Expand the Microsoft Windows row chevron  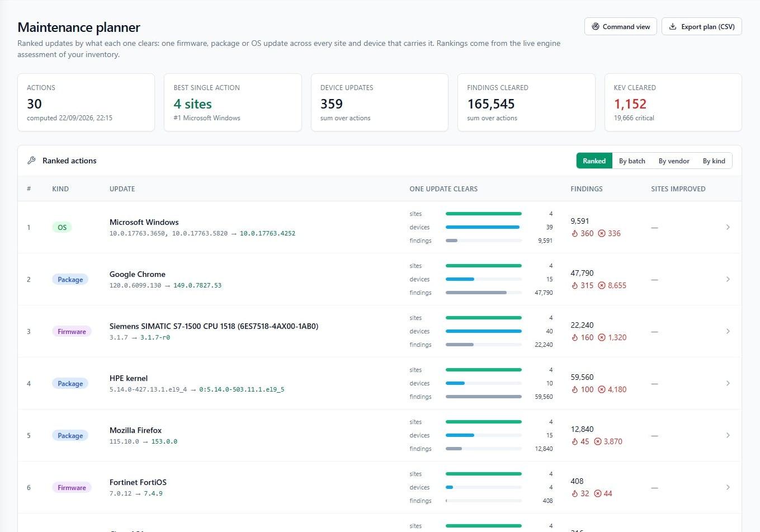(728, 227)
